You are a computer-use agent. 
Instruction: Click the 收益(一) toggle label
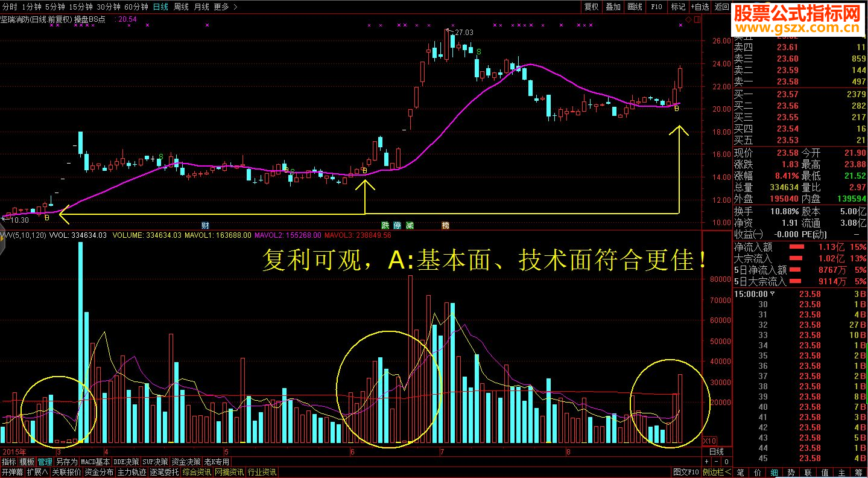(749, 234)
